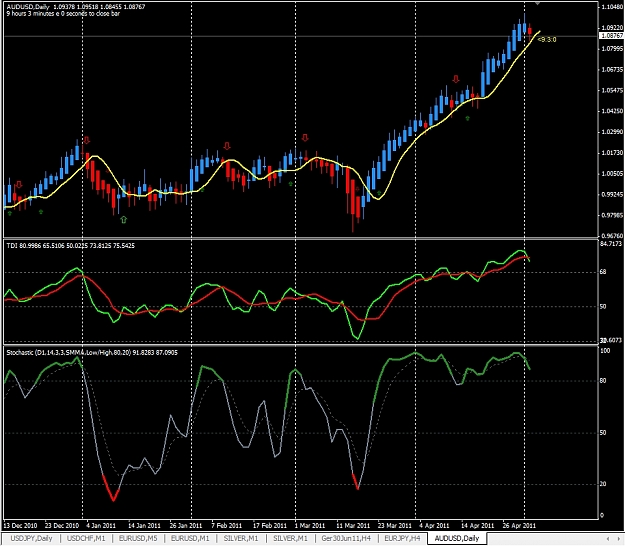
Task: Switch to the EURJPY,H4 chart tab
Action: [402, 538]
